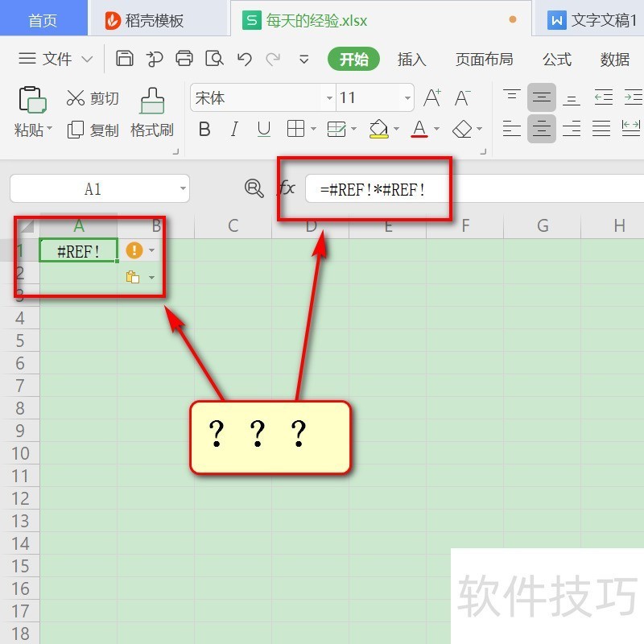Expand the borders dropdown arrow
Screen dimensions: 644x644
pos(313,129)
